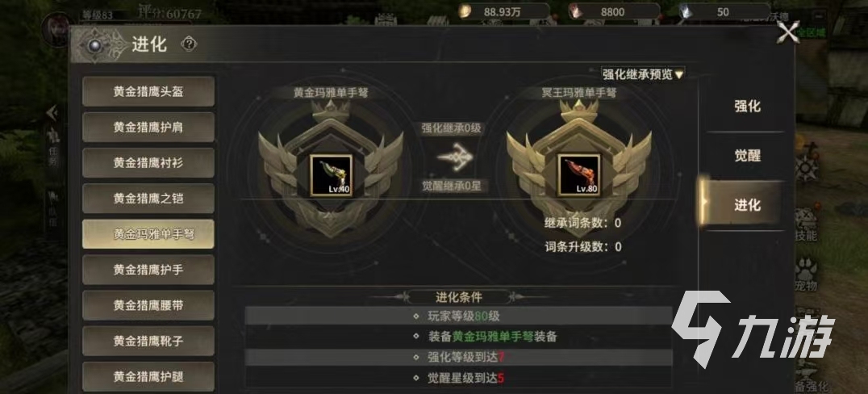
Task: Click the red feather currency icon
Action: (x=577, y=11)
